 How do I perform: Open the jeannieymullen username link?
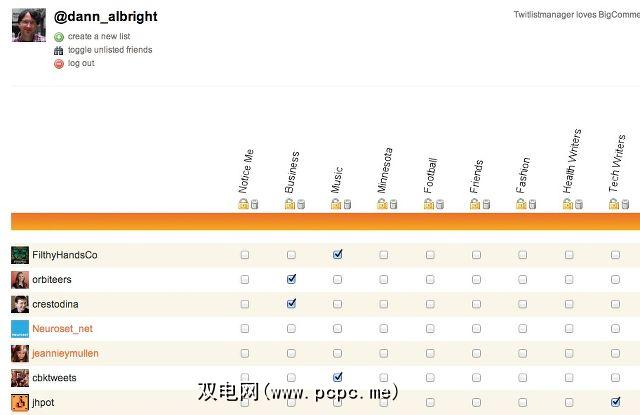click(x=66, y=353)
